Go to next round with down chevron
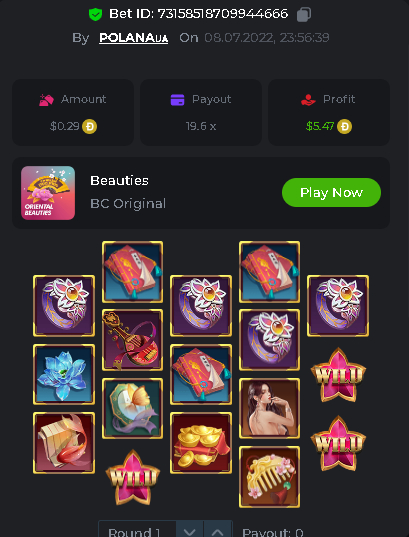Viewport: 409px width, 537px height. point(189,531)
